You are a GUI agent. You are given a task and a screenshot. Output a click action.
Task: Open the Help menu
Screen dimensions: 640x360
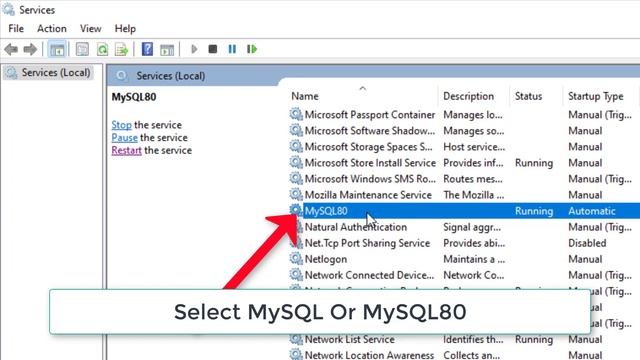click(x=125, y=29)
